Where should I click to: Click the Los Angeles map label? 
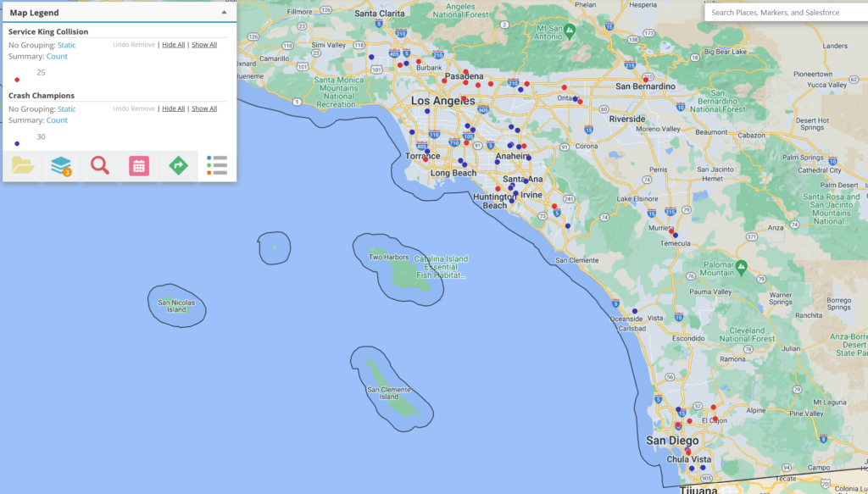click(442, 101)
